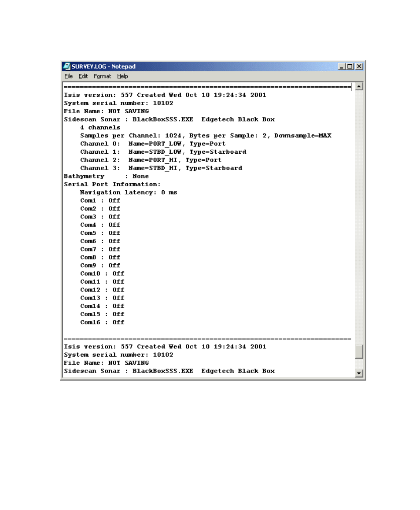This screenshot has width=420, height=510.
Task: Open the Help menu
Action: tap(122, 76)
